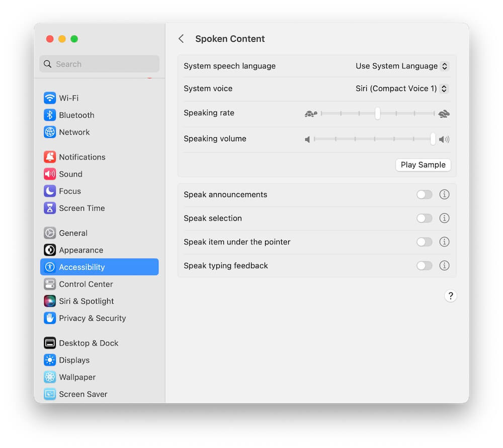Click the tortoise slow rate icon
The height and width of the screenshot is (448, 503).
pos(311,114)
